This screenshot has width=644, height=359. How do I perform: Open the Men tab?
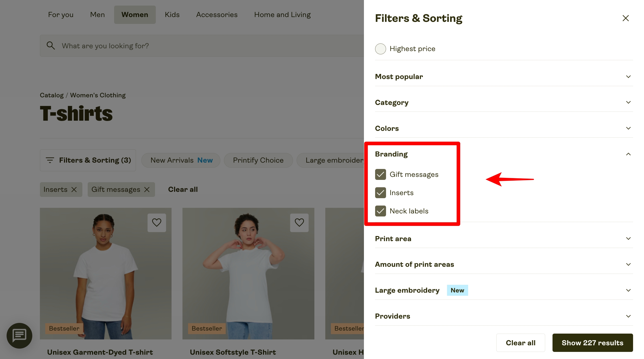point(97,15)
